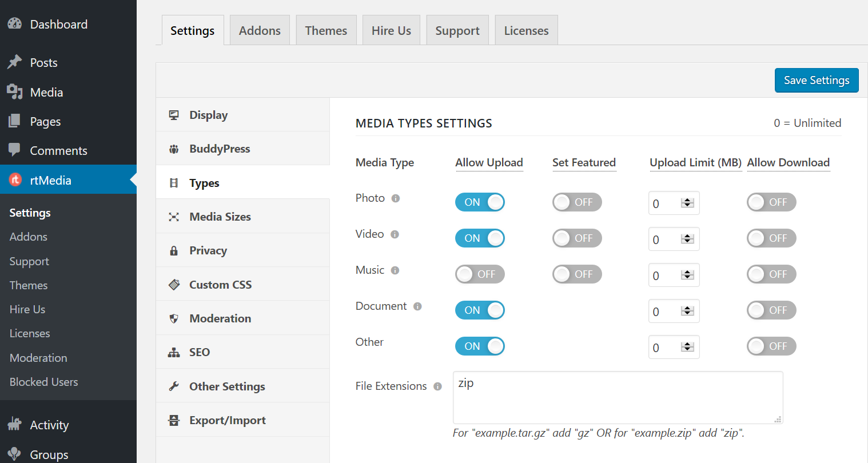
Task: Select Other Settings in the sidebar
Action: pos(227,386)
